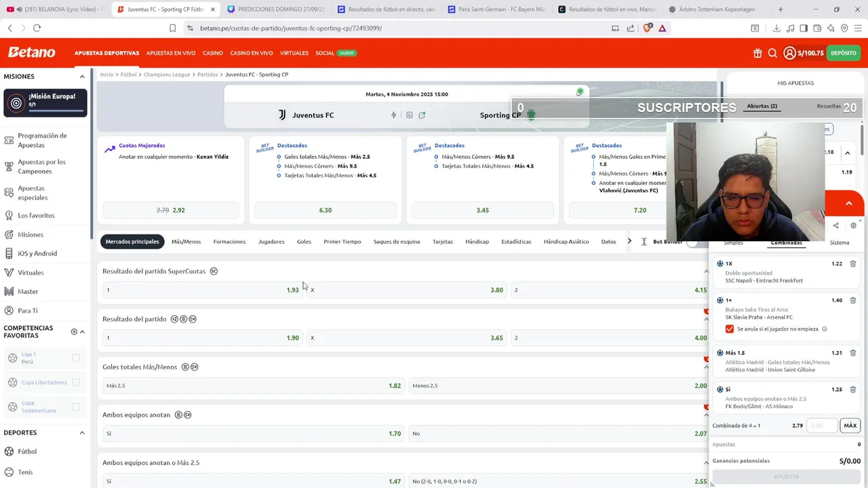
Task: Open a new browser tab
Action: 781,9
